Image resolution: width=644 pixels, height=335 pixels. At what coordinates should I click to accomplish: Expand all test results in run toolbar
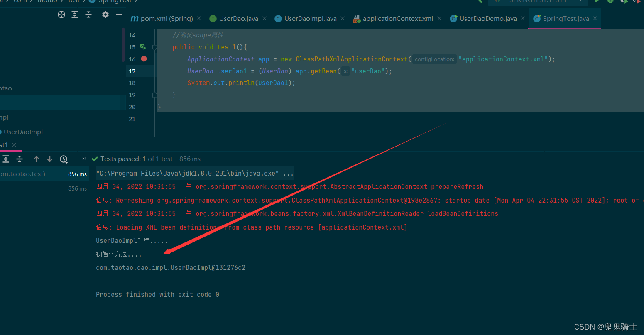(x=6, y=159)
